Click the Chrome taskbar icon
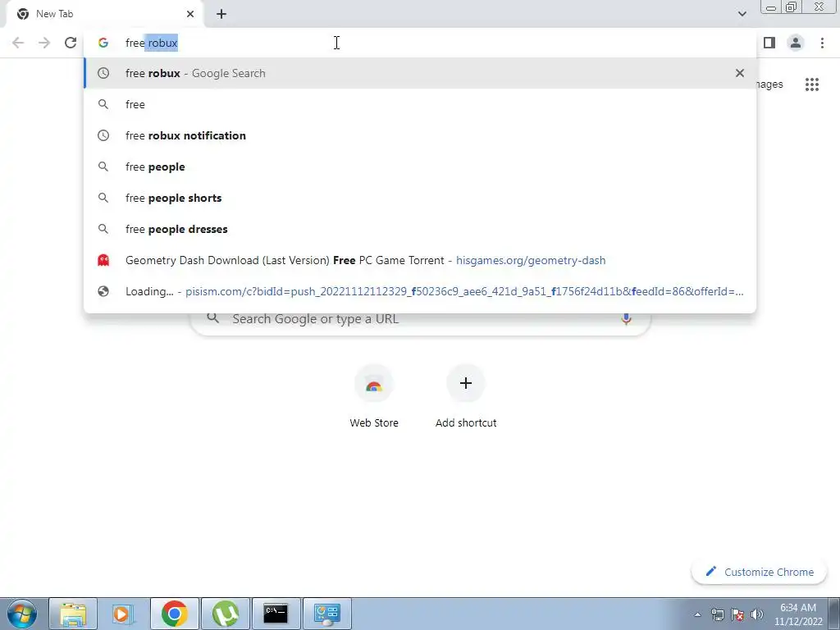 (x=175, y=614)
